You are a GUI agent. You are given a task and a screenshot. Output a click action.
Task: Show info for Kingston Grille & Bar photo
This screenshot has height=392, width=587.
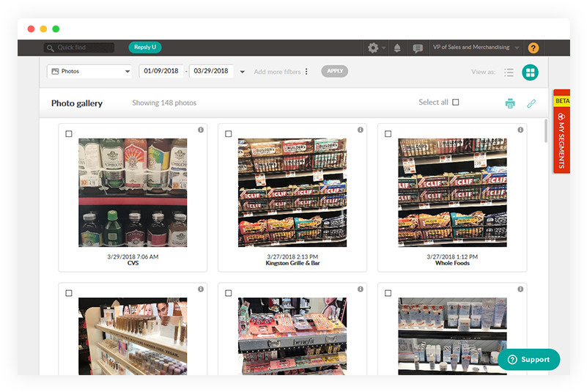[x=360, y=130]
